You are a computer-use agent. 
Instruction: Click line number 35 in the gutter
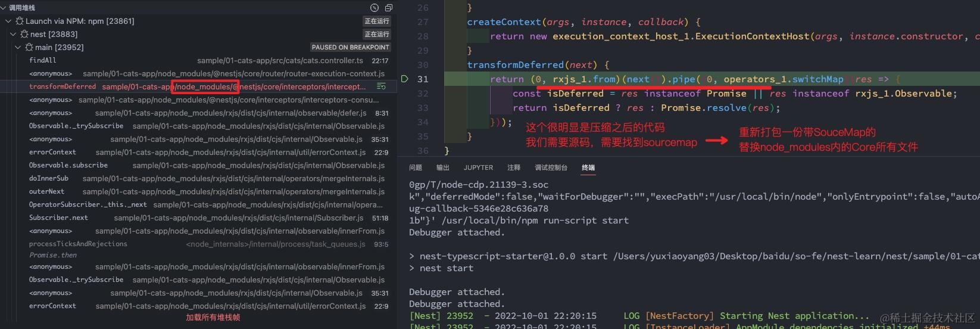(423, 136)
